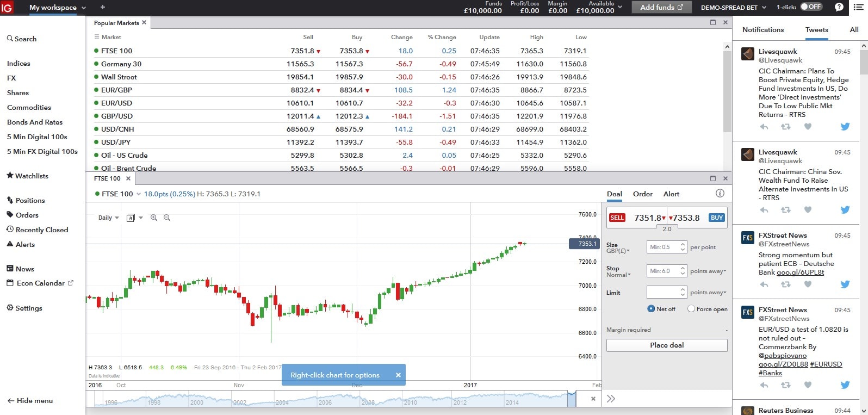Screen dimensions: 868x415
Task: Open the deal ticket info icon
Action: coord(720,193)
